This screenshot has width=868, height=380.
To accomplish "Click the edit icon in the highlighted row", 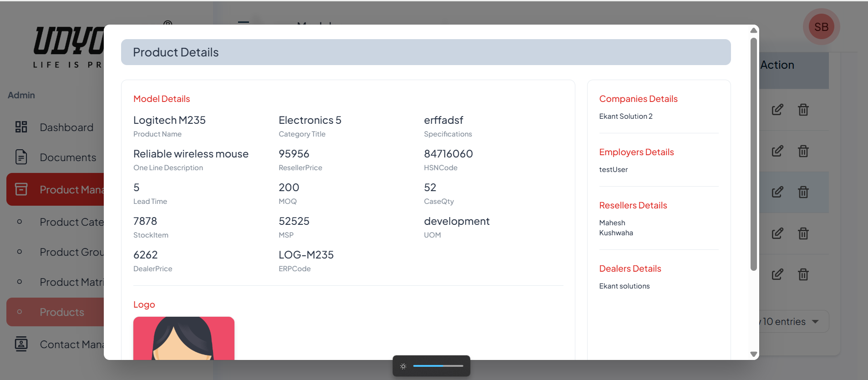I will pyautogui.click(x=777, y=192).
